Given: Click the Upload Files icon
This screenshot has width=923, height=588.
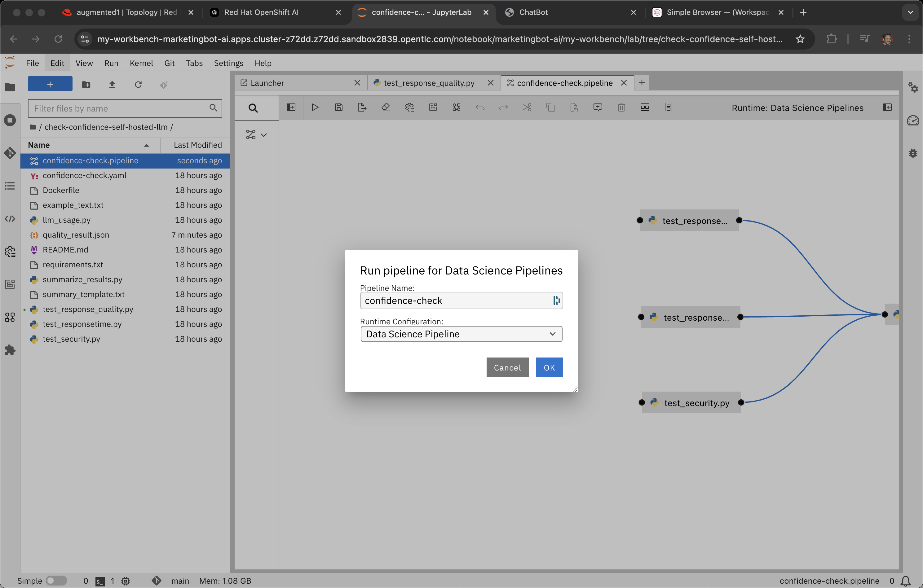Looking at the screenshot, I should 112,85.
